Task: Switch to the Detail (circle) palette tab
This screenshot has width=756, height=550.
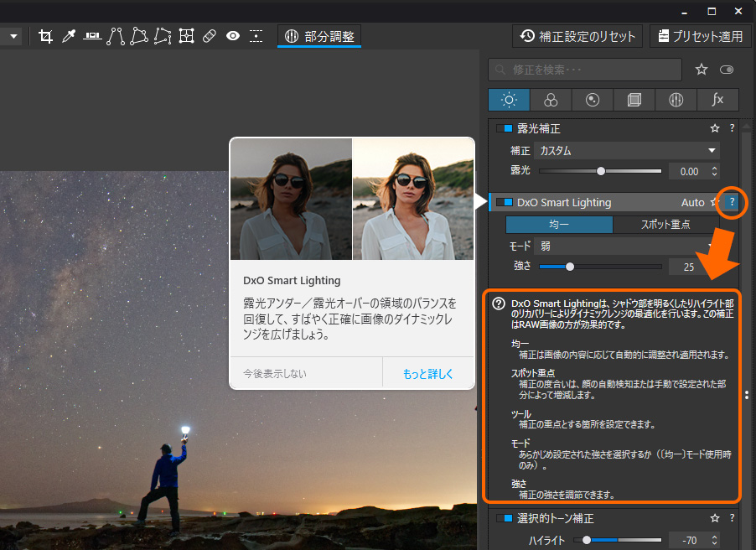Action: [x=593, y=100]
